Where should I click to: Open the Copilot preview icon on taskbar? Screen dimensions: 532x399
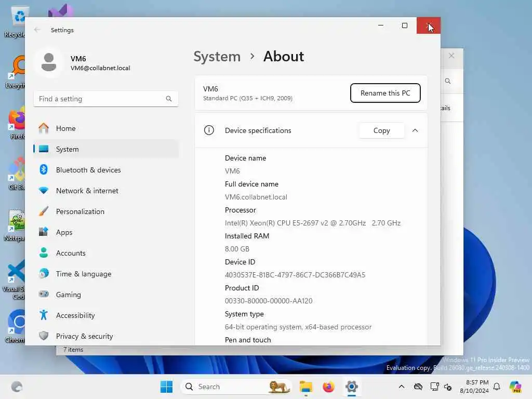point(515,387)
